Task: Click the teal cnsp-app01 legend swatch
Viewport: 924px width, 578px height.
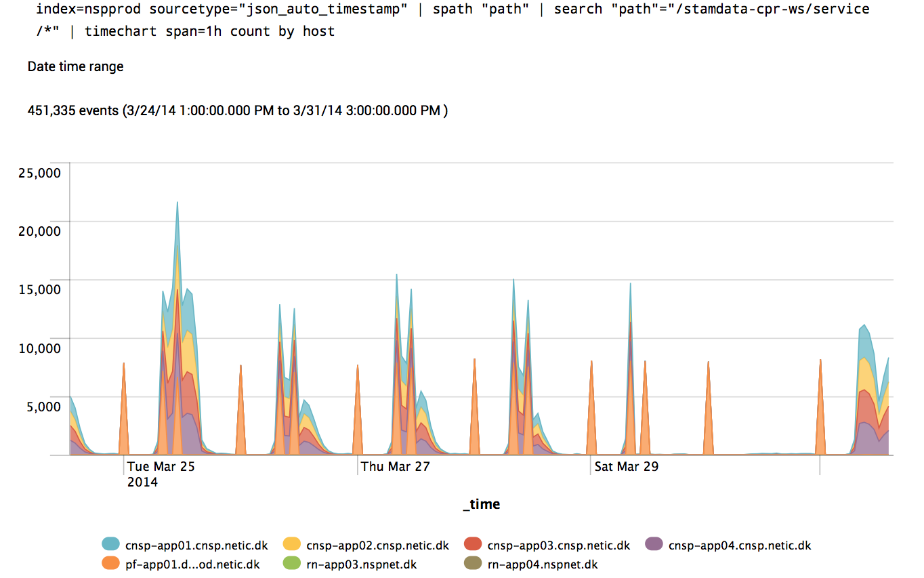Action: point(111,543)
